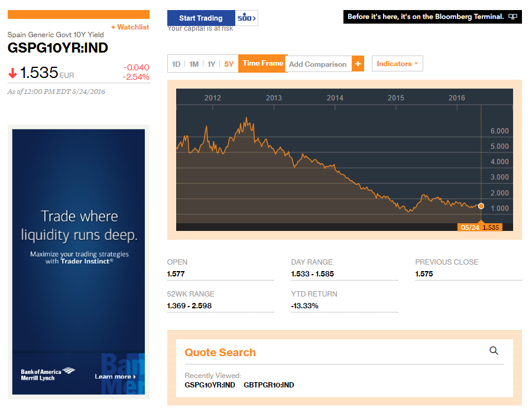Click the Start Trading button

tap(201, 18)
